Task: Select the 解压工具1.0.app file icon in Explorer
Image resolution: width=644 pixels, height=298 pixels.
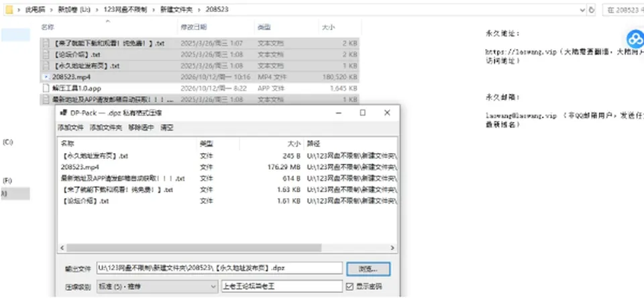Action: [x=46, y=88]
